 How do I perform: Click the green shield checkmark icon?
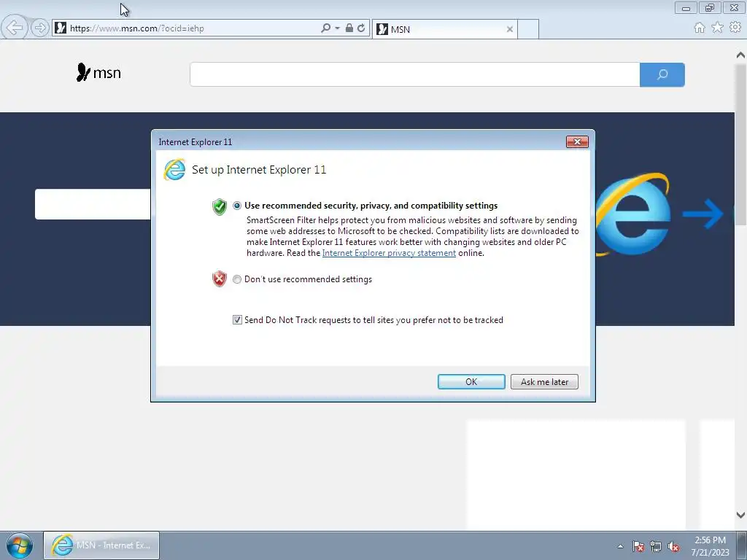click(x=219, y=206)
